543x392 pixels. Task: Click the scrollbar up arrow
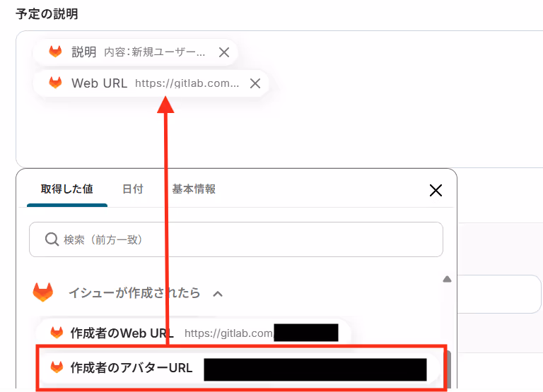click(x=447, y=279)
